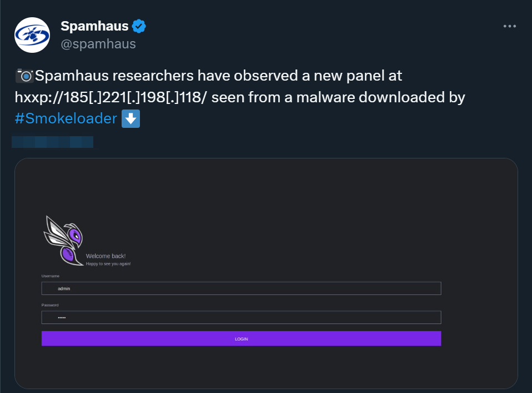Click the defanged hxxp IP address text

tap(111, 97)
